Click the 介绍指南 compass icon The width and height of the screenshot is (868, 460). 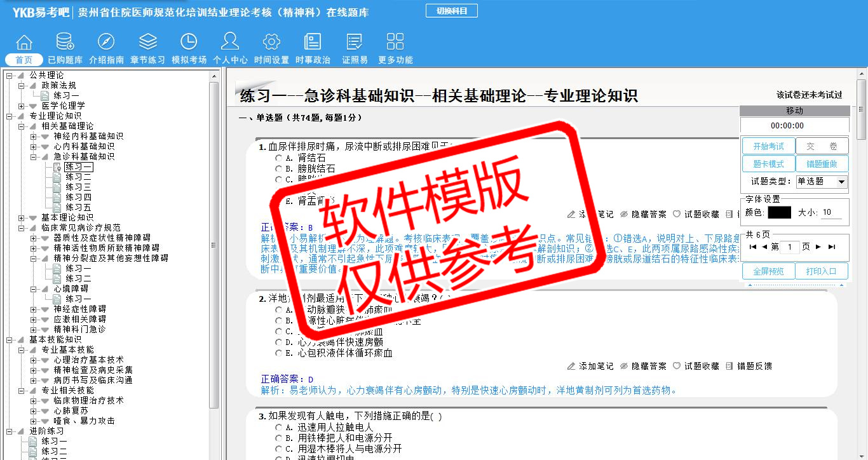tap(106, 43)
